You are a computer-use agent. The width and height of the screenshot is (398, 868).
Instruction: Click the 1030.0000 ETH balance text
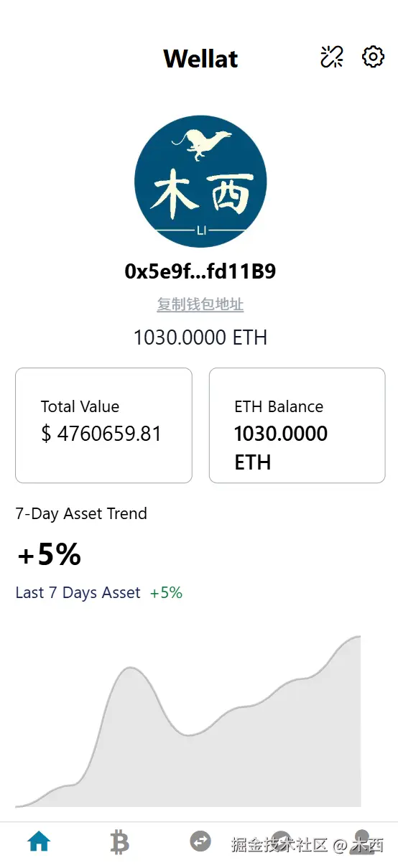(200, 337)
